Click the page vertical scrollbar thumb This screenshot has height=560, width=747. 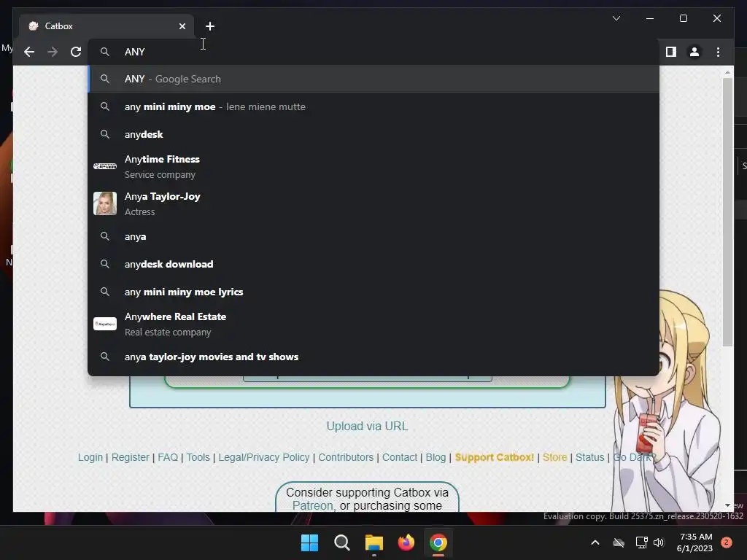pos(727,212)
